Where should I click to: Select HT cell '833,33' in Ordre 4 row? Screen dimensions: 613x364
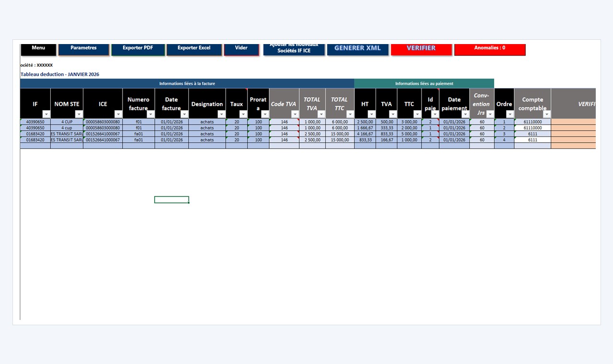coord(365,140)
